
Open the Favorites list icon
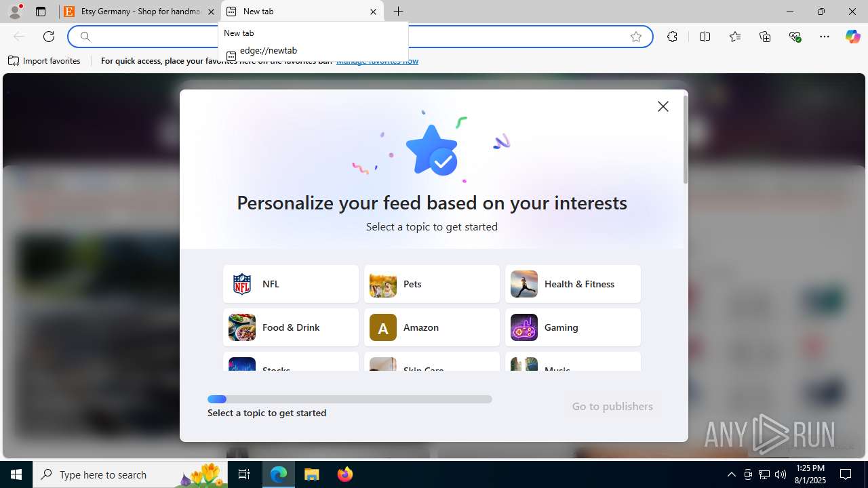click(x=735, y=37)
